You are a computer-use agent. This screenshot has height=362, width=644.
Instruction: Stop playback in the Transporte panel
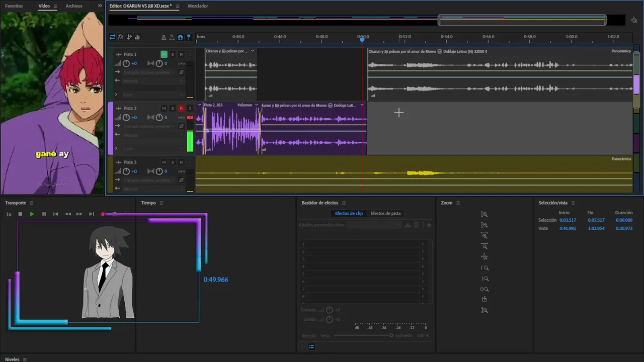point(20,214)
